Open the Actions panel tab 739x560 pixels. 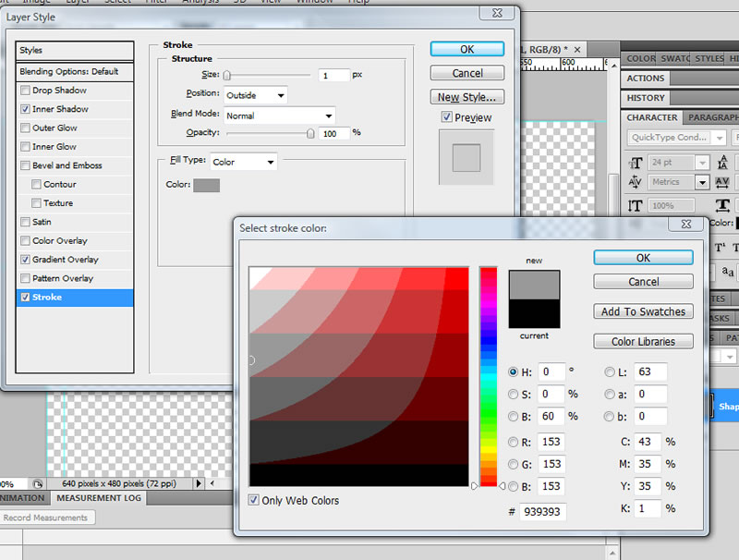(645, 79)
